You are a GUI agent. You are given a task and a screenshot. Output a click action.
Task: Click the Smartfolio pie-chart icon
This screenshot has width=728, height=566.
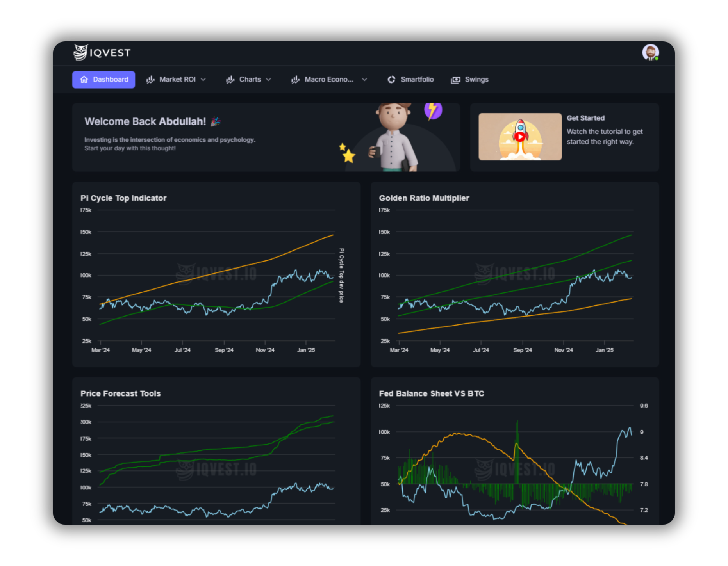[x=391, y=79]
